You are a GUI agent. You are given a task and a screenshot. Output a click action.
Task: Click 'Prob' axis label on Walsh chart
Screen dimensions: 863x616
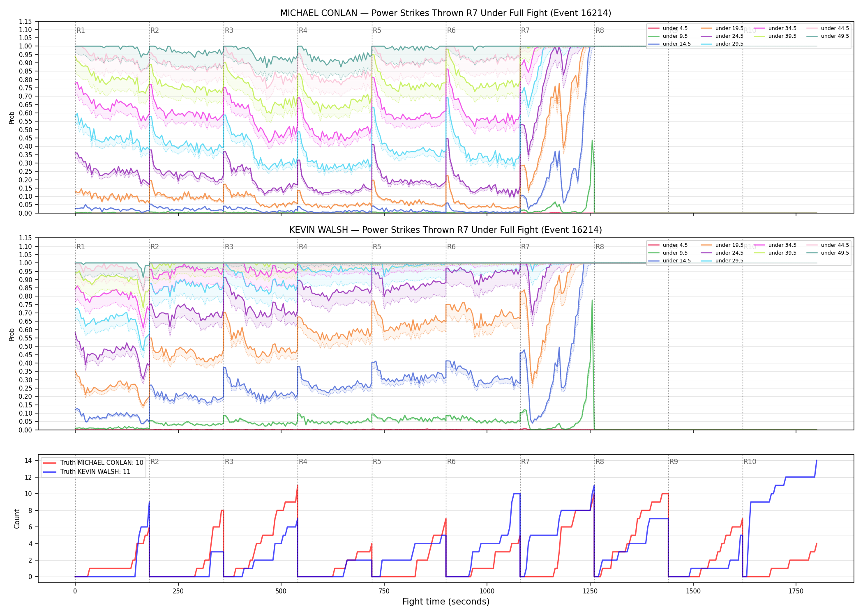[12, 334]
